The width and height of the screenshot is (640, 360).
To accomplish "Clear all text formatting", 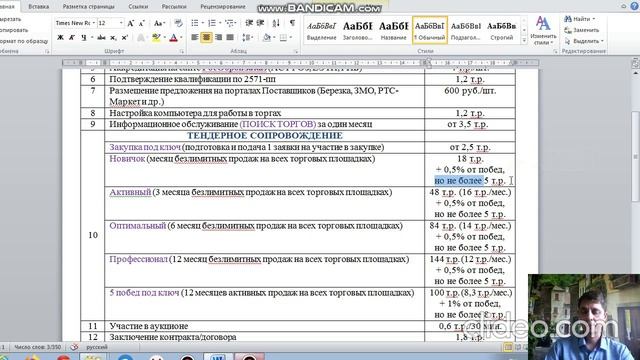I will [x=178, y=23].
